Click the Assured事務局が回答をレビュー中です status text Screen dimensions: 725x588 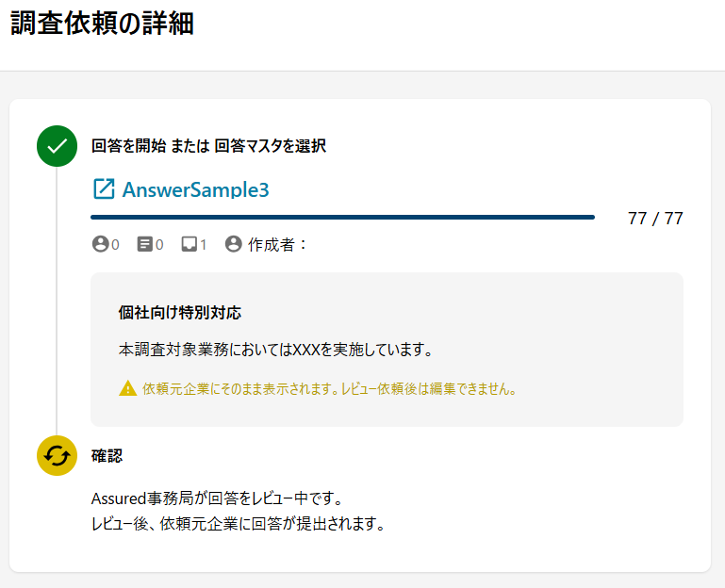click(218, 498)
